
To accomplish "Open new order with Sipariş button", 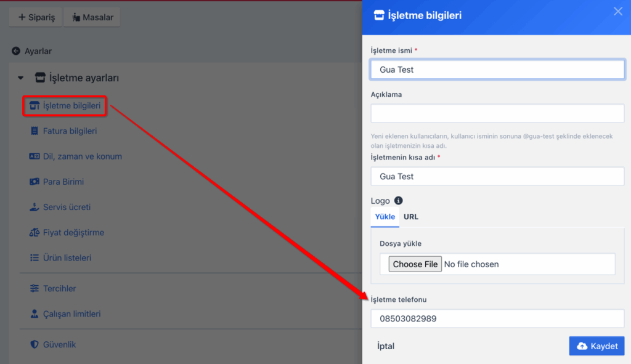I will pos(35,17).
